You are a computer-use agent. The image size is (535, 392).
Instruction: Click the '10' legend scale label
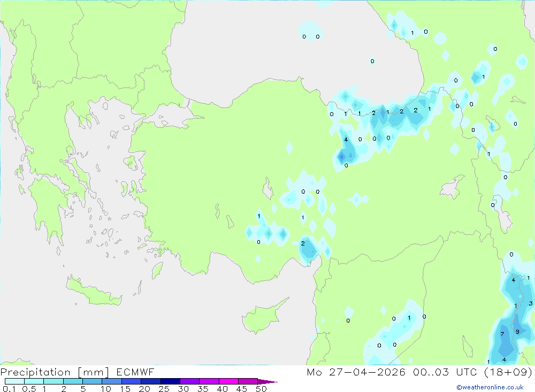[105, 389]
